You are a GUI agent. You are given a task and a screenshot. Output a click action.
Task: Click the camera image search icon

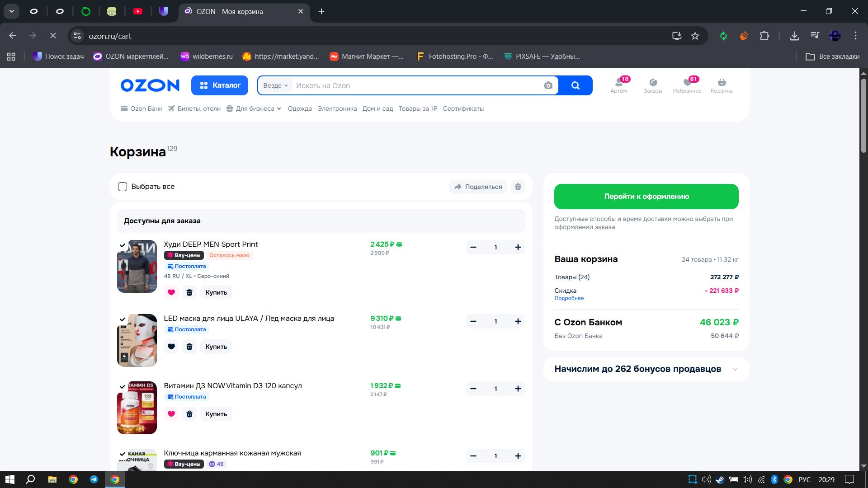548,85
